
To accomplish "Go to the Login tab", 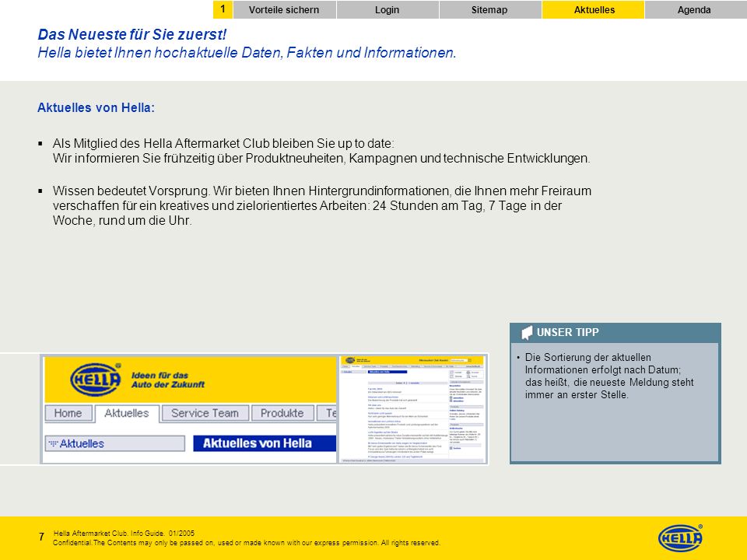I will 388,10.
